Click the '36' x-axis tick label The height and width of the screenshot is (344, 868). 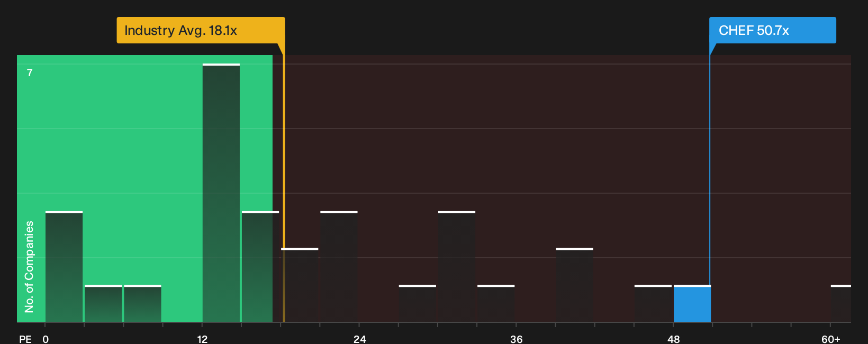(x=517, y=339)
